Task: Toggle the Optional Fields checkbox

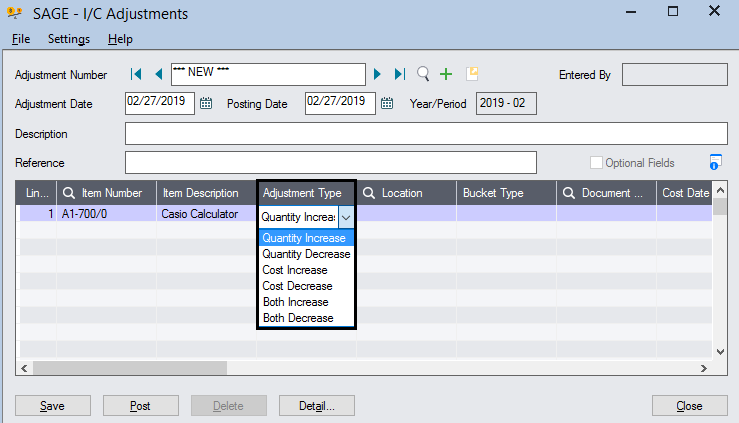Action: tap(596, 163)
